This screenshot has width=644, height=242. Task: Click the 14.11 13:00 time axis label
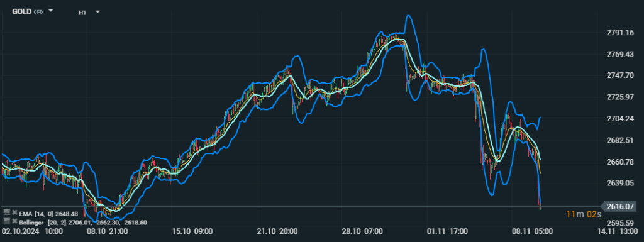(619, 231)
